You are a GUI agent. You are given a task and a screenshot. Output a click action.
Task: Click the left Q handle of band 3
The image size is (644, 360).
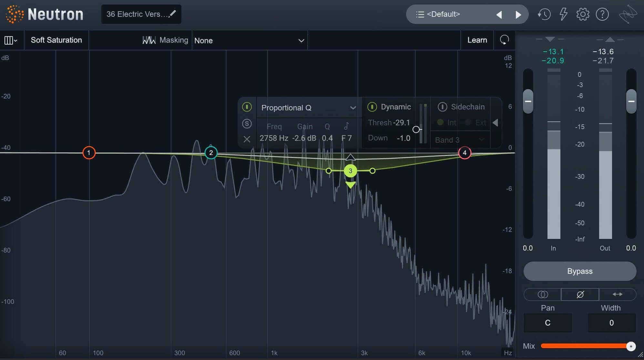click(329, 171)
